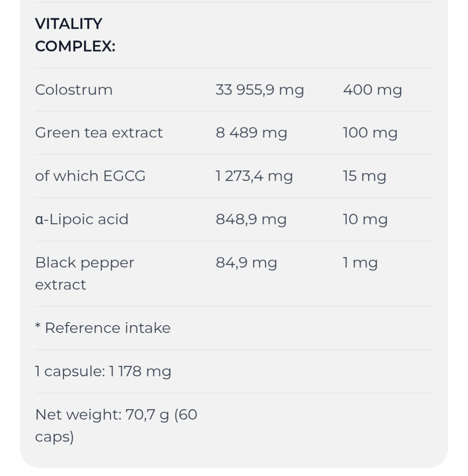468x476 pixels.
Task: Click the 848,9 mg value
Action: point(251,219)
